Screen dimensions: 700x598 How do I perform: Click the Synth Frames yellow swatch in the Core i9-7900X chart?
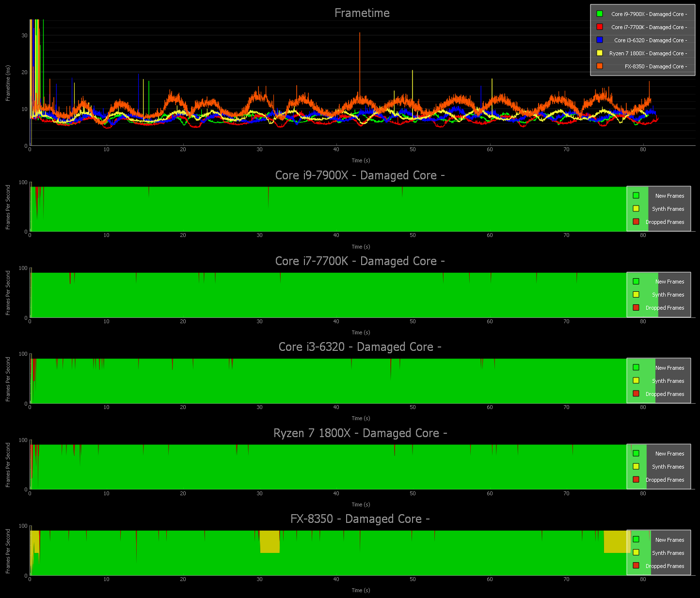(636, 209)
